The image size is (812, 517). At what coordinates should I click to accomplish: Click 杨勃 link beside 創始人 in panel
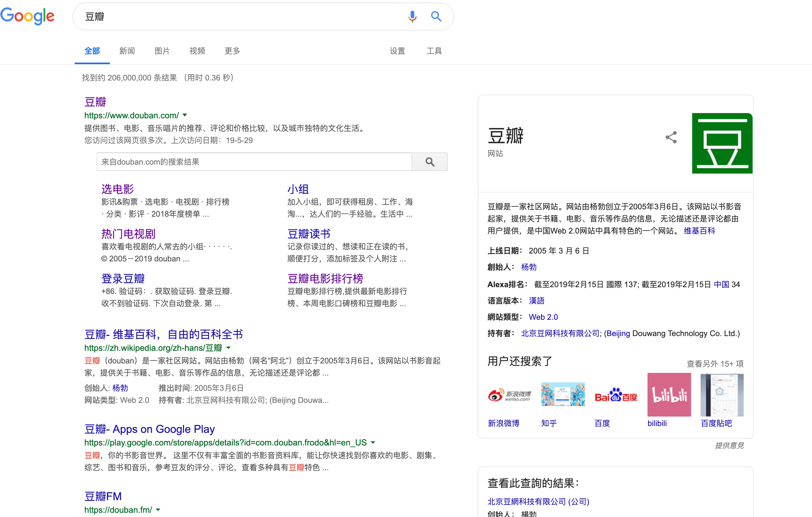point(529,267)
